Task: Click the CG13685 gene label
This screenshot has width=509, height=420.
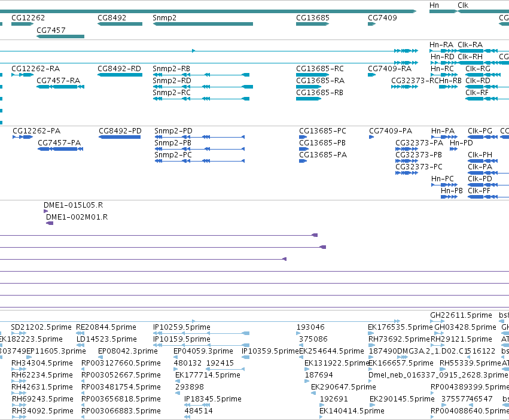Action: (313, 18)
